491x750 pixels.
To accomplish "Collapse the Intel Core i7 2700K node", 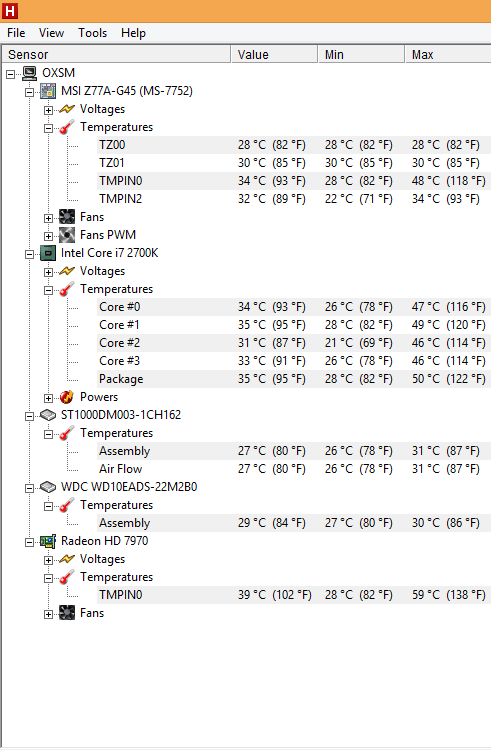I will coord(29,254).
